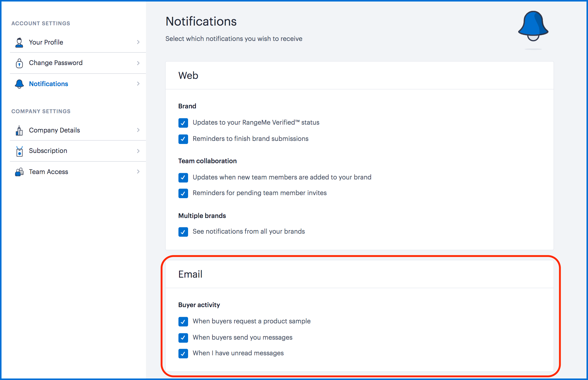Uncheck pending team member invites reminders
This screenshot has height=380, width=588.
point(183,193)
